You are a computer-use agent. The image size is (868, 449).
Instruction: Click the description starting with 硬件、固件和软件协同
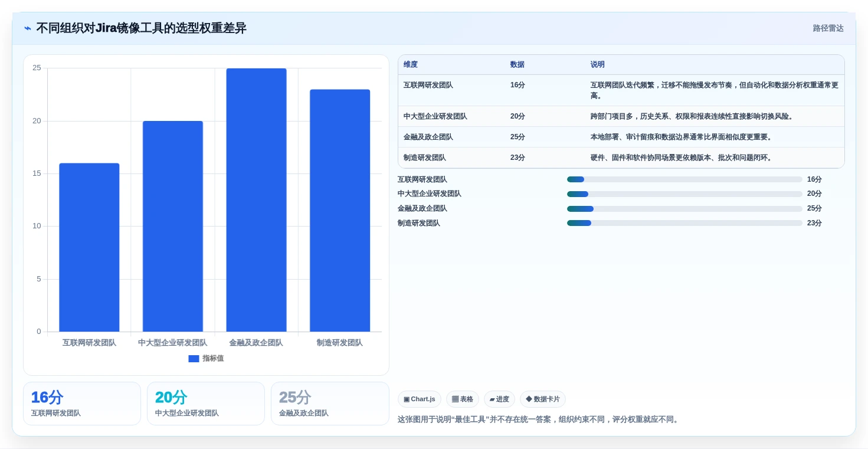click(682, 158)
